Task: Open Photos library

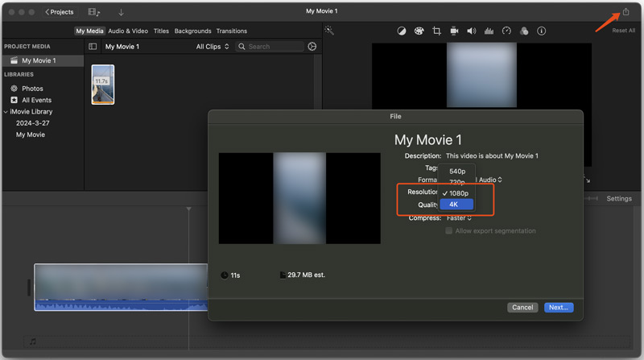Action: tap(32, 89)
